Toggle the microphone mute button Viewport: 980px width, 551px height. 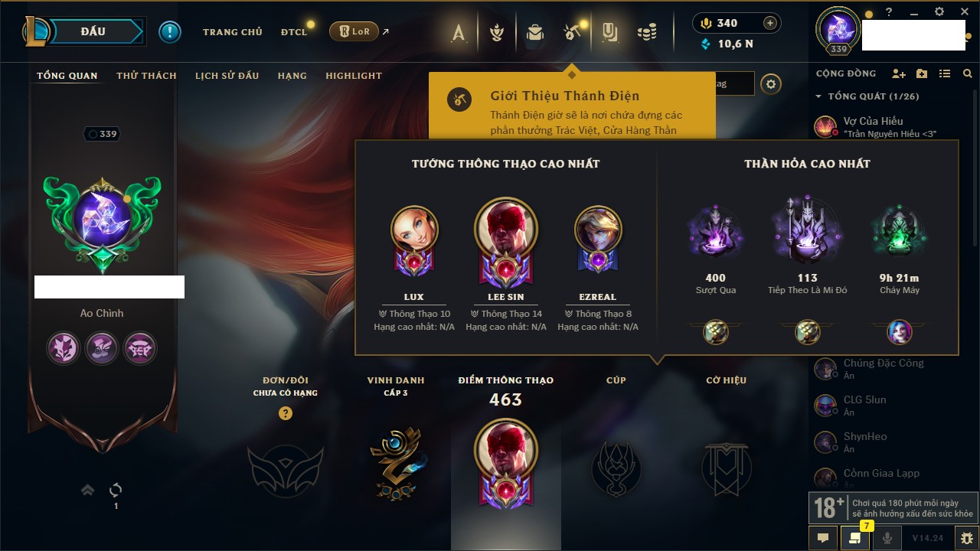887,538
